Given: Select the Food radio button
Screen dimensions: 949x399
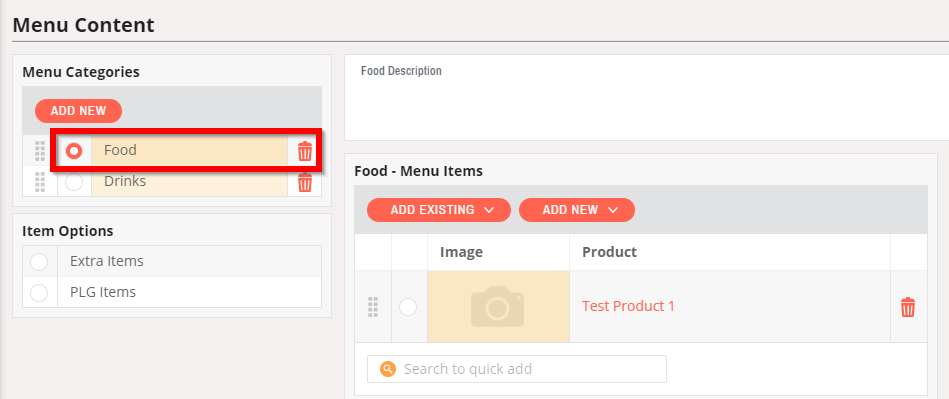Looking at the screenshot, I should pyautogui.click(x=74, y=151).
